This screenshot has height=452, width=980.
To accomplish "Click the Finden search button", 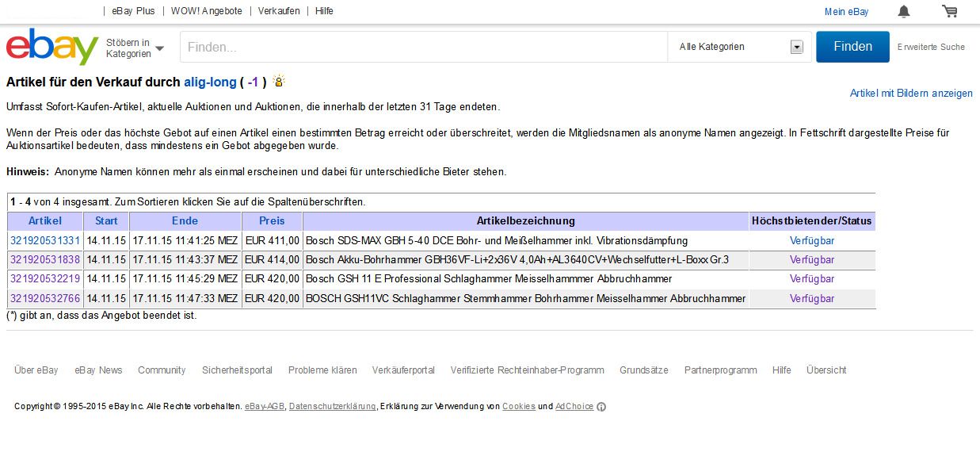I will 852,46.
